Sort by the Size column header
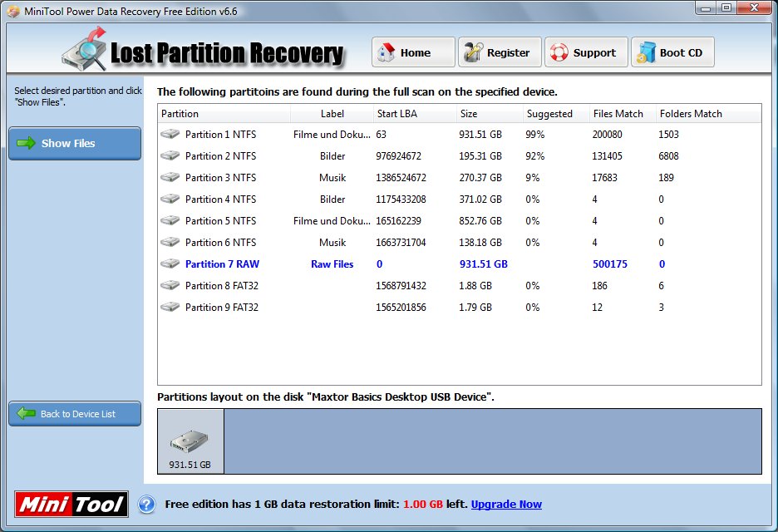Image resolution: width=778 pixels, height=532 pixels. pyautogui.click(x=490, y=114)
